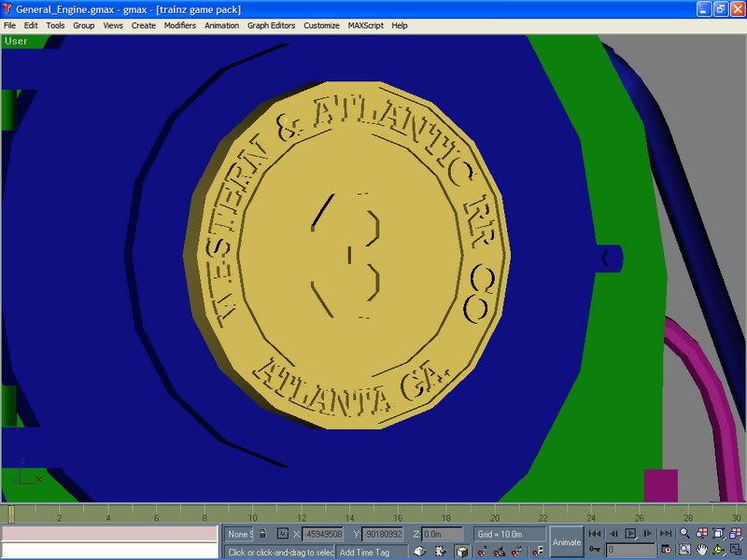This screenshot has width=747, height=560.
Task: Click the Y coordinate field
Action: pyautogui.click(x=383, y=534)
